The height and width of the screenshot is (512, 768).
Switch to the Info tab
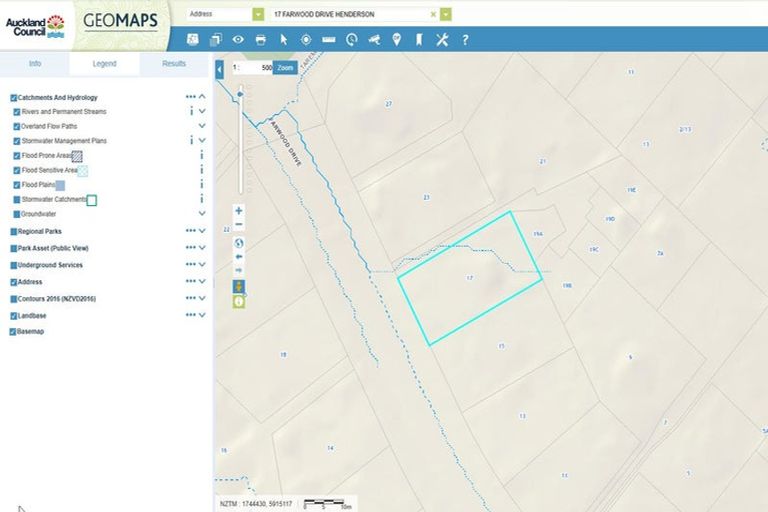pos(34,64)
